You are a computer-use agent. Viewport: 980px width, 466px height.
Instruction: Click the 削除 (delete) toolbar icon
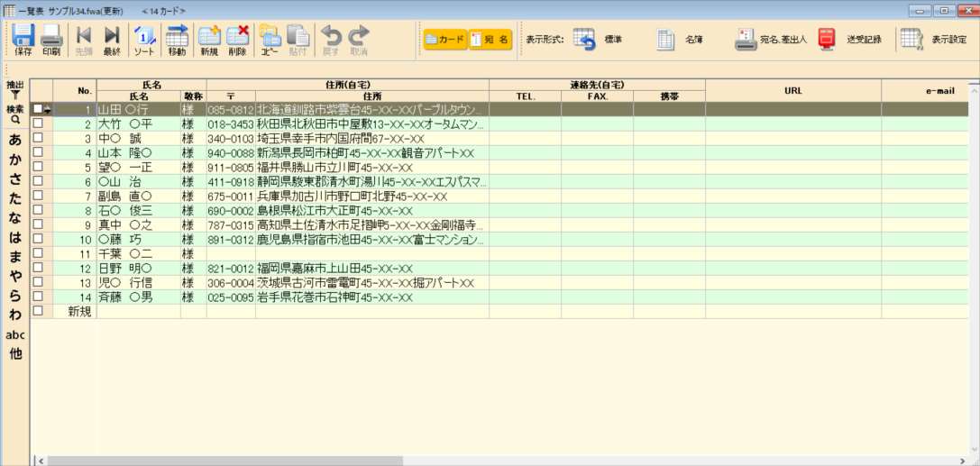point(237,38)
